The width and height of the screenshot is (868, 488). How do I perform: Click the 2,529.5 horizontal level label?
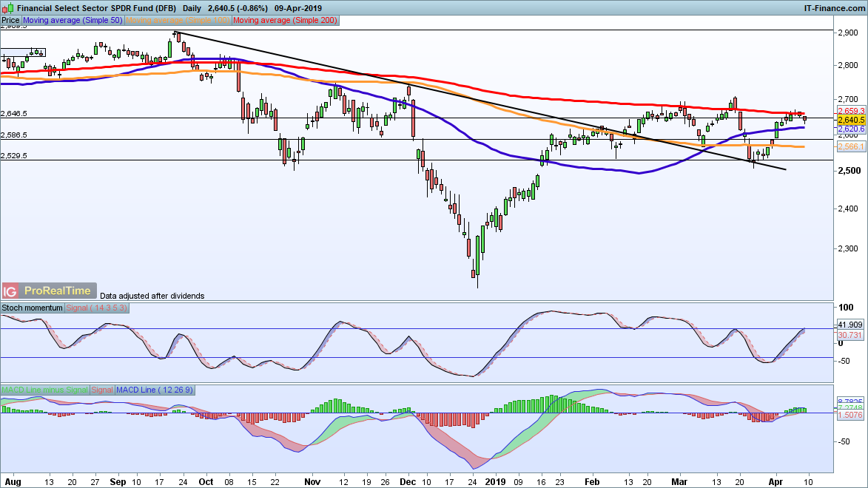14,156
